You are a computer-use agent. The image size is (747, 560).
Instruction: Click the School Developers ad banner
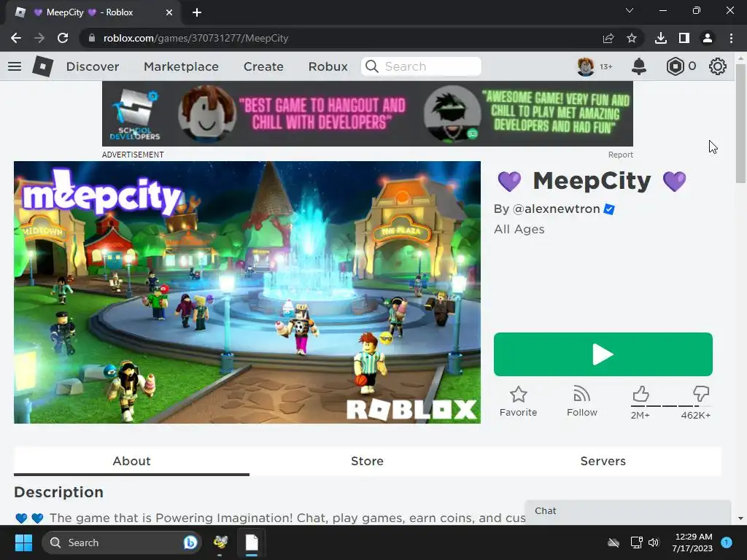click(368, 114)
